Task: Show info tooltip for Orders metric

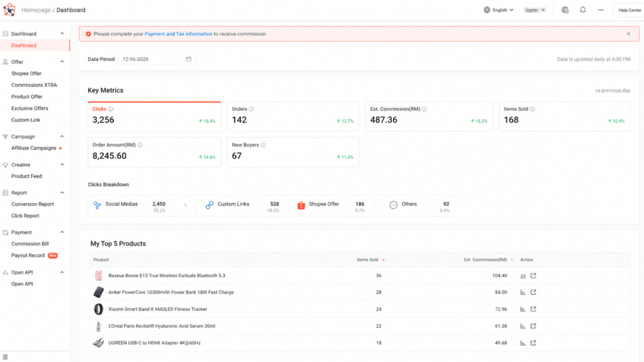Action: (251, 109)
